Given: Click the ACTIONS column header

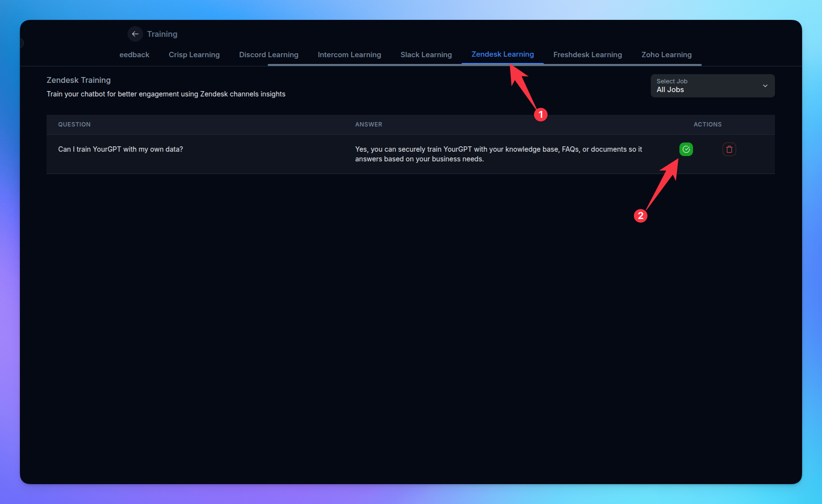Looking at the screenshot, I should point(707,125).
